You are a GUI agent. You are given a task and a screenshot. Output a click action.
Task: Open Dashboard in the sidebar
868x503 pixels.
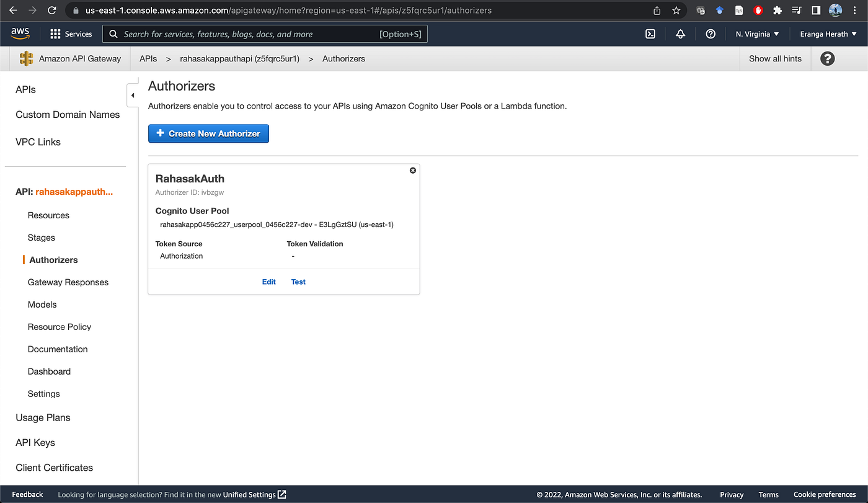click(49, 372)
